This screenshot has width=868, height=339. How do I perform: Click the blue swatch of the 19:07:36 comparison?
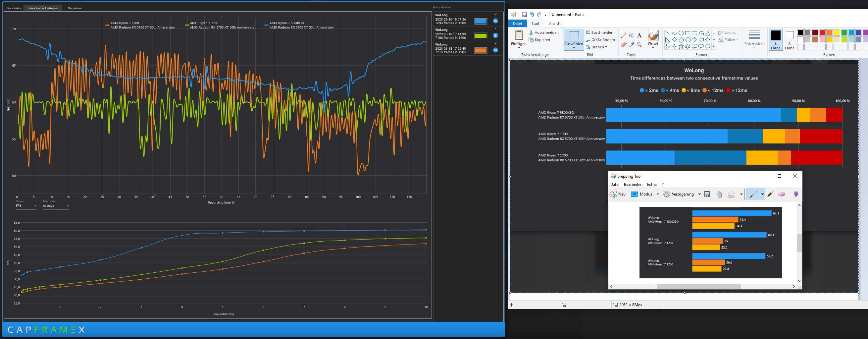(481, 21)
